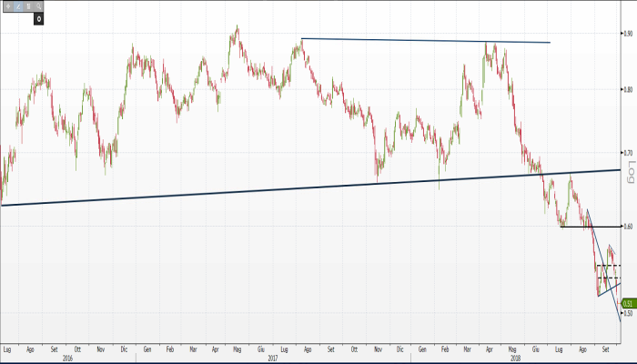Click the 0.70 price axis label
The width and height of the screenshot is (637, 364).
tap(628, 152)
